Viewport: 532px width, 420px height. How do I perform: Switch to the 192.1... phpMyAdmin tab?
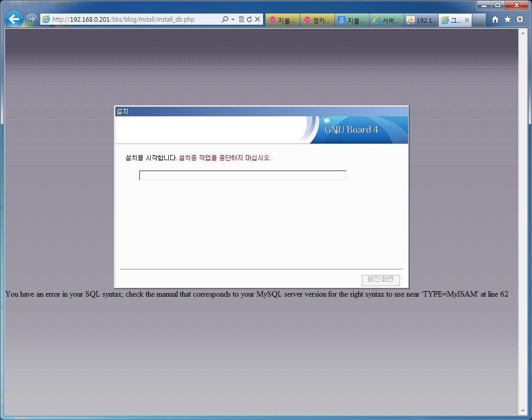(421, 20)
